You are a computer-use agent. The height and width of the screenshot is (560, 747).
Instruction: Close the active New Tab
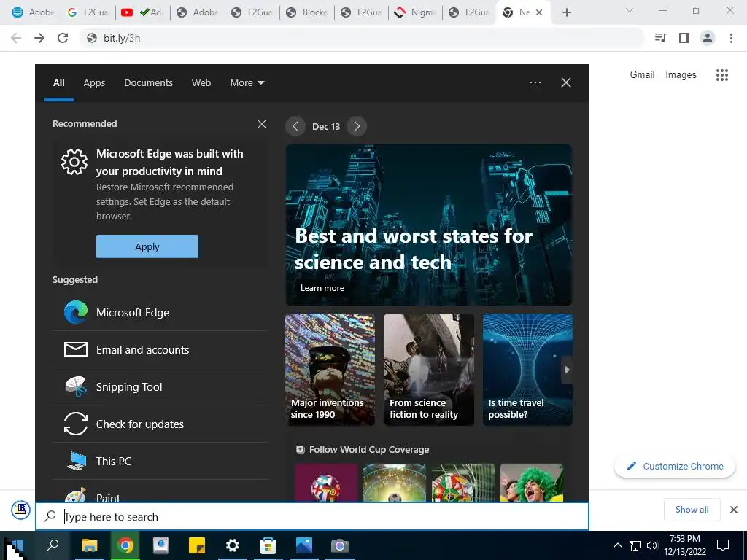tap(539, 12)
